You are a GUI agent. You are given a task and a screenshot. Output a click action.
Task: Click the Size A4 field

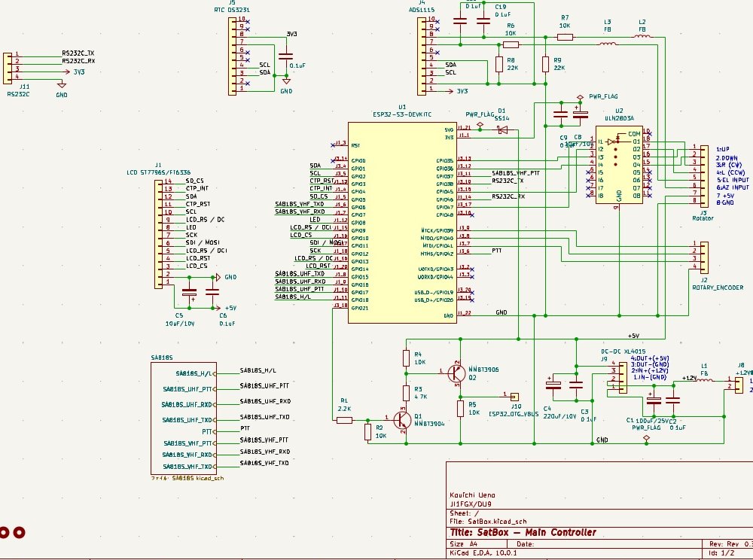(x=463, y=543)
